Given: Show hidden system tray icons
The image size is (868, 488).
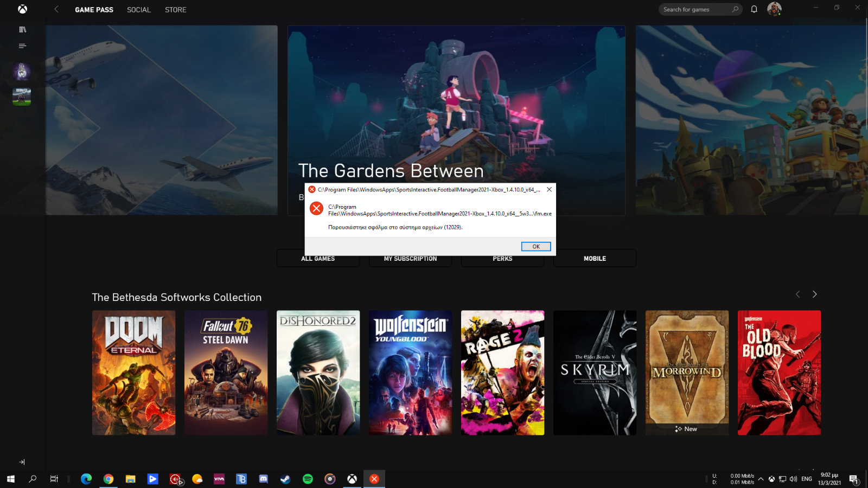Looking at the screenshot, I should [x=761, y=479].
